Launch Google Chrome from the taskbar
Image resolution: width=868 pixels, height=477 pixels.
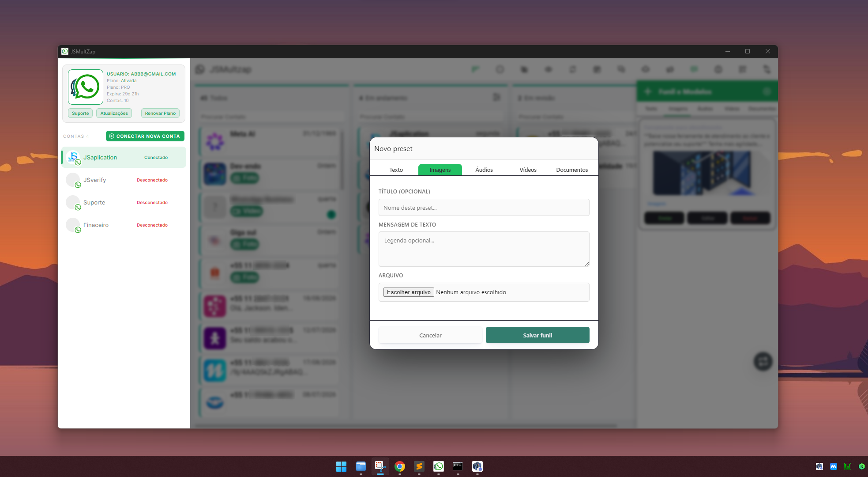coord(400,466)
